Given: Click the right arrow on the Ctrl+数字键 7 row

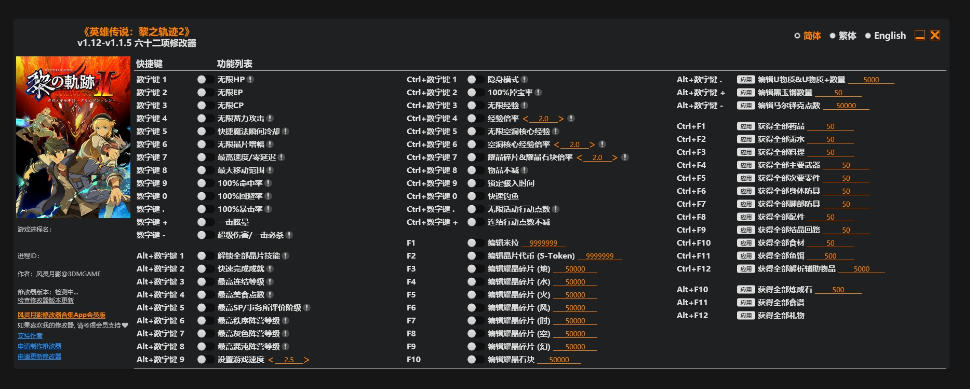Looking at the screenshot, I should coord(615,158).
